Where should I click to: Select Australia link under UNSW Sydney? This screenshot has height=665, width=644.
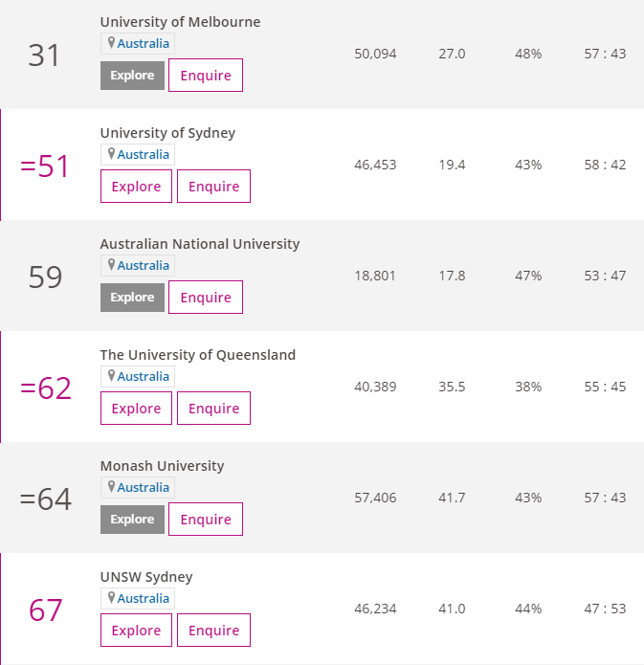(x=143, y=598)
